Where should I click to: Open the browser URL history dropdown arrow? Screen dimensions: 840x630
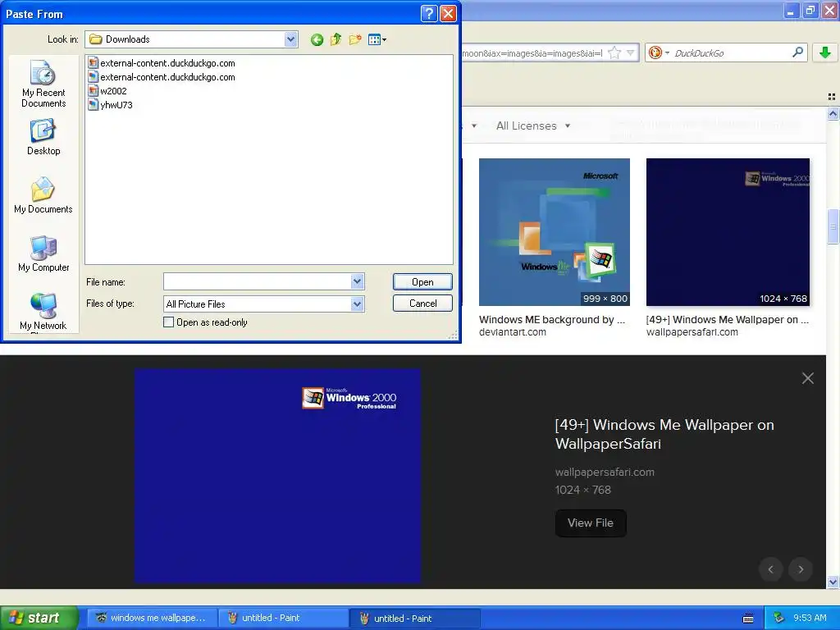point(631,52)
